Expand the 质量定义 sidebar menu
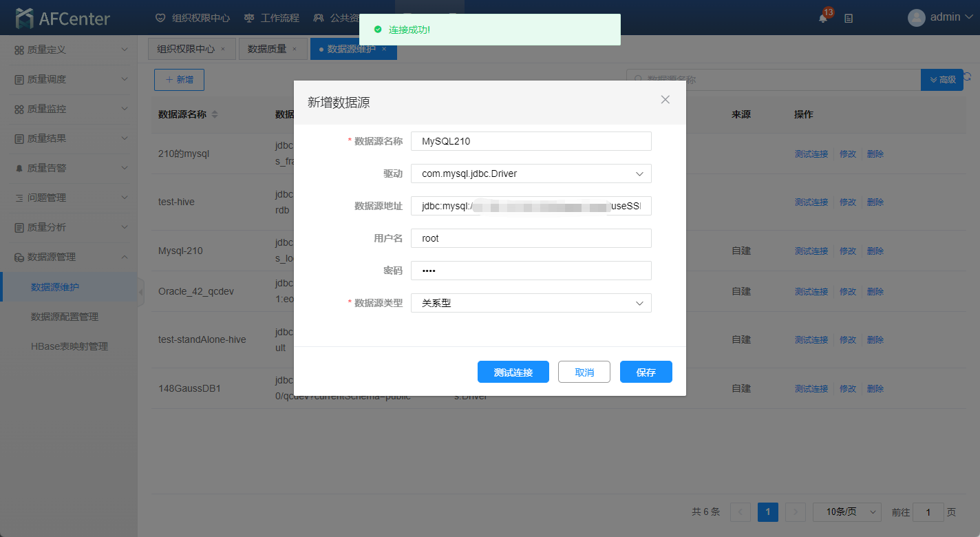The width and height of the screenshot is (980, 537). [x=69, y=50]
